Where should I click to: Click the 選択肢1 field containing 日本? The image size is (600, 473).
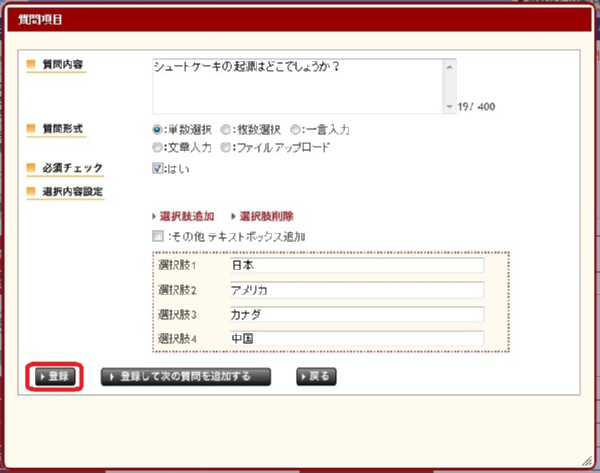(x=354, y=266)
